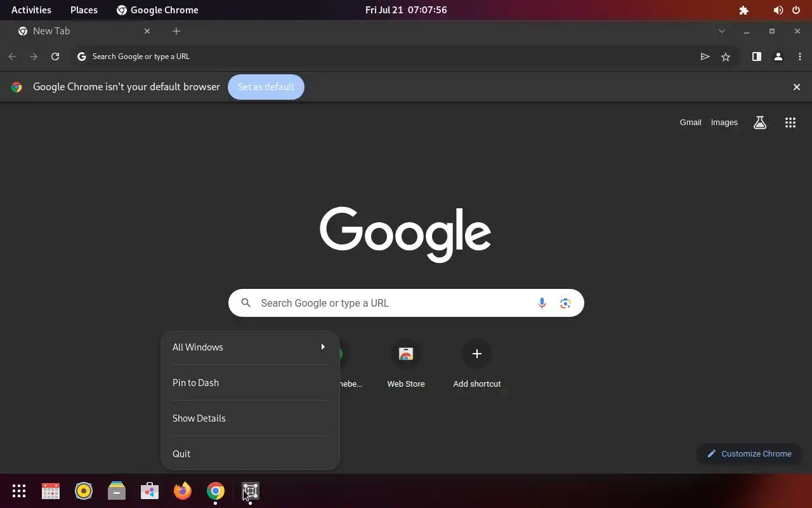Open the Search Labs flask icon
The height and width of the screenshot is (508, 812).
(x=760, y=123)
